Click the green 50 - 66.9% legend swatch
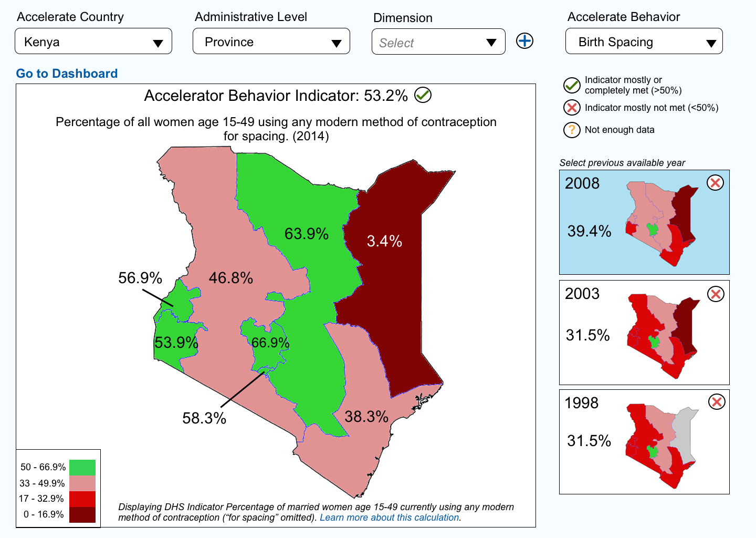The height and width of the screenshot is (538, 756). [82, 468]
